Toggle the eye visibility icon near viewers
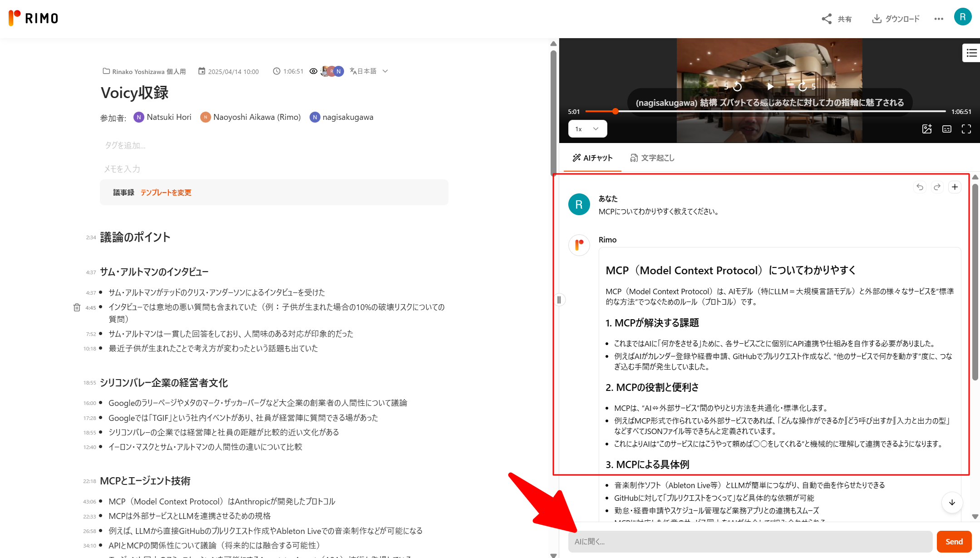The height and width of the screenshot is (558, 980). [x=313, y=71]
